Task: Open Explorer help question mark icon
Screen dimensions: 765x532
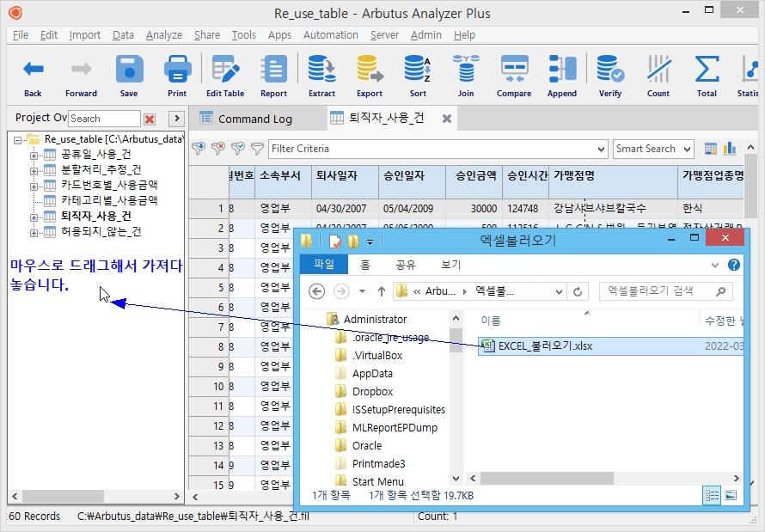Action: [x=733, y=265]
